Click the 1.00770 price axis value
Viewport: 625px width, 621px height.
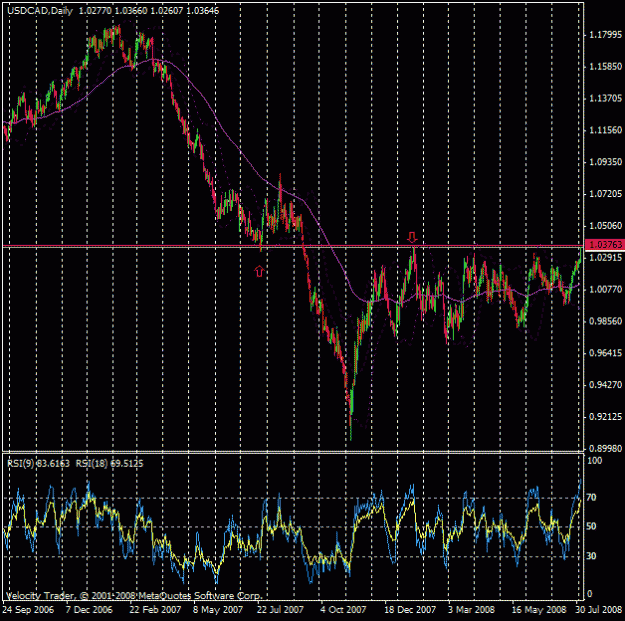click(x=605, y=289)
